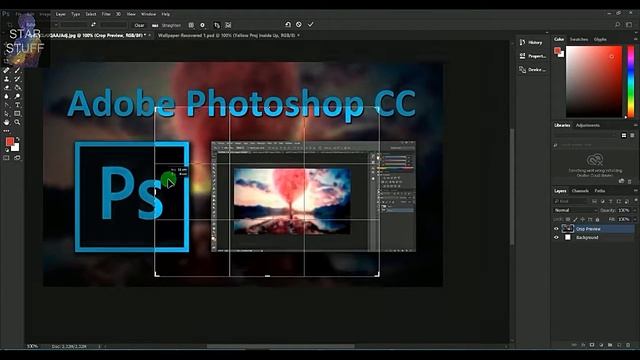640x360 pixels.
Task: Select the History Brush tool
Action: (x=17, y=79)
